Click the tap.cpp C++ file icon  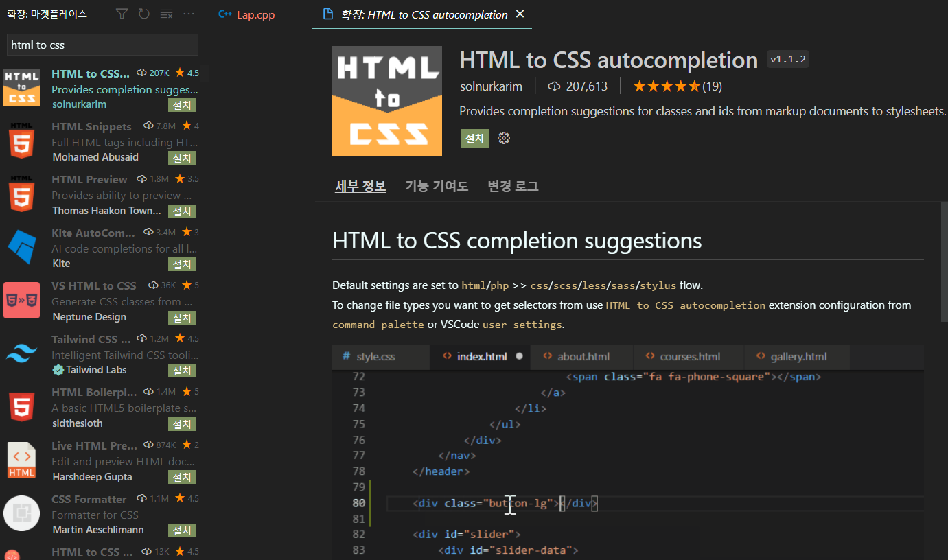tap(225, 14)
